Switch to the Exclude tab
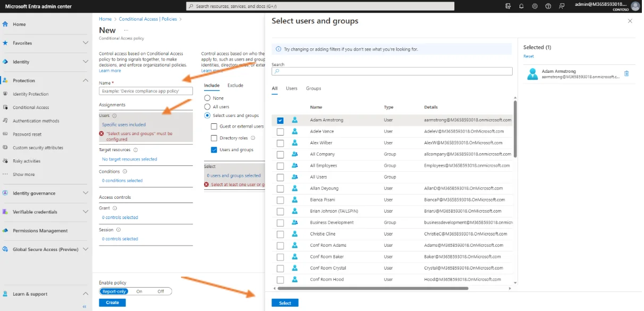Screen dimensions: 644x311 (x=235, y=85)
